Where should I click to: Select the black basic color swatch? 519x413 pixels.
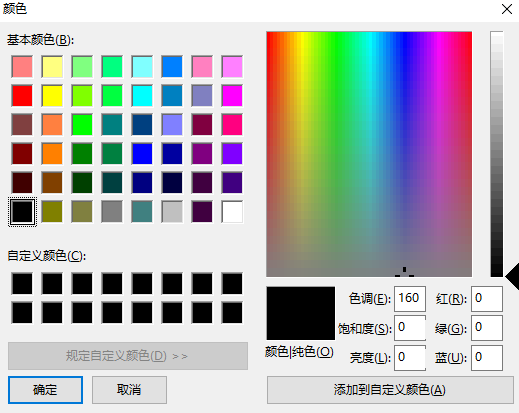(x=22, y=211)
